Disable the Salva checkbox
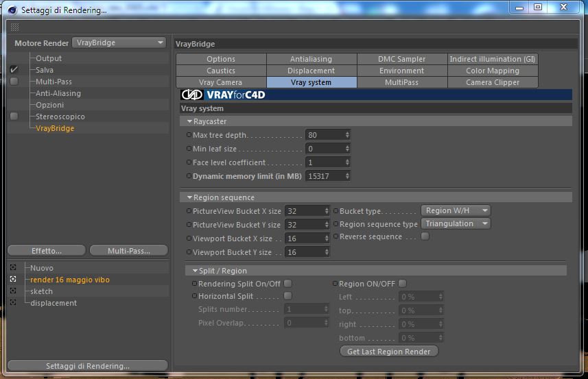This screenshot has height=379, width=588. click(x=14, y=70)
